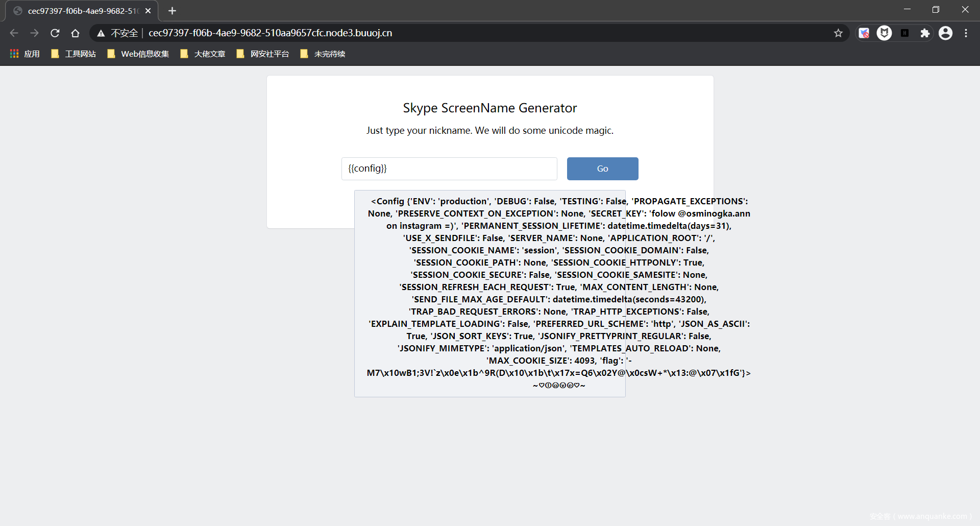Click the not-secure warning triangle icon
This screenshot has height=526, width=980.
click(x=101, y=33)
